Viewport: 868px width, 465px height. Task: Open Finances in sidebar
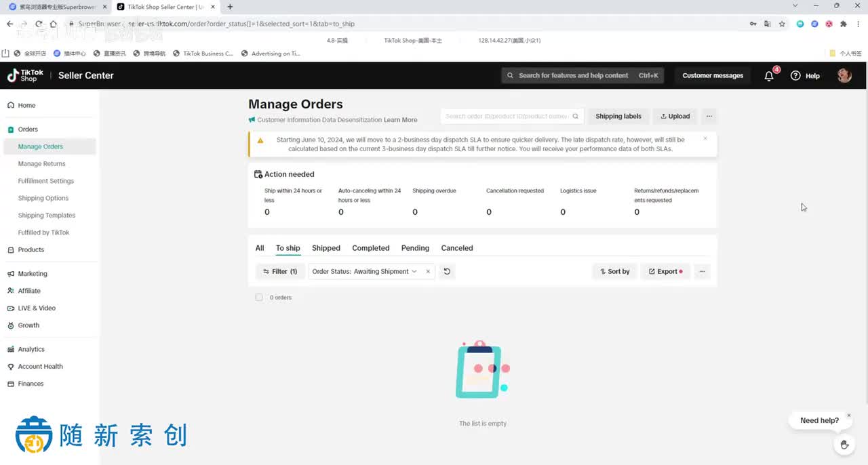31,384
